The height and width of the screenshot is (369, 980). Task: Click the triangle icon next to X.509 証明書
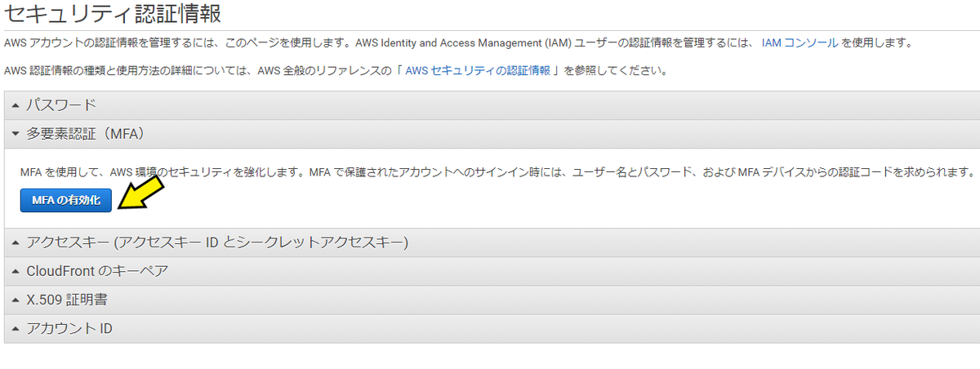[x=16, y=300]
